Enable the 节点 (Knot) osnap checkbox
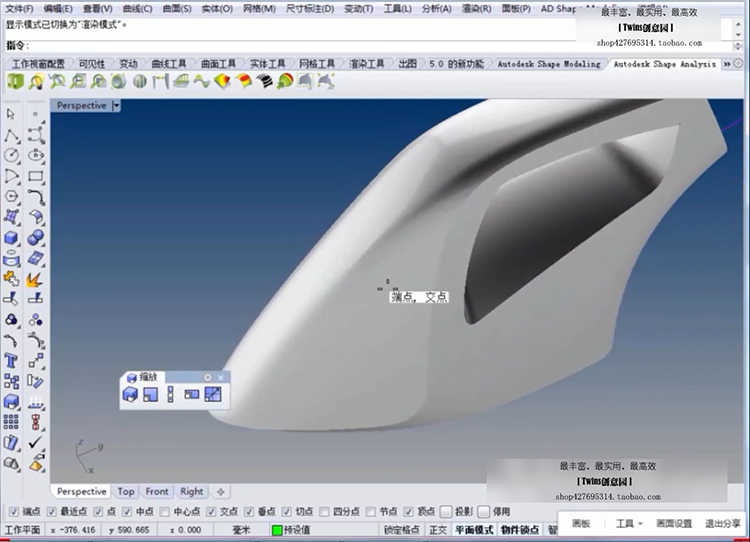Image resolution: width=750 pixels, height=542 pixels. coord(370,511)
